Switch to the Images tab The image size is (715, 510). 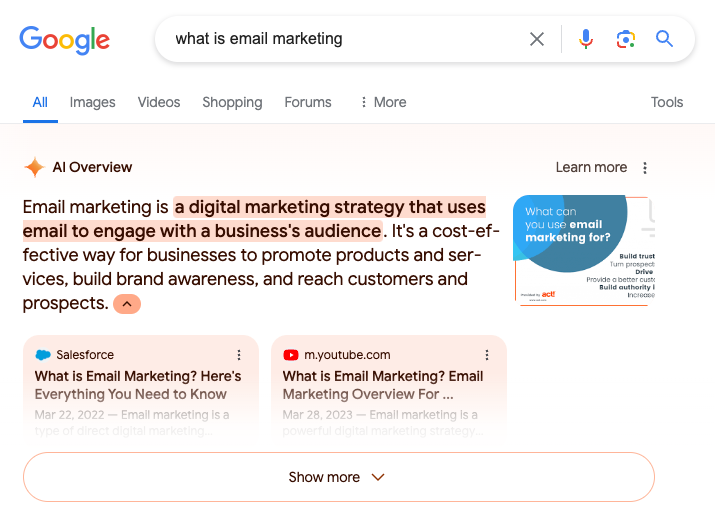click(x=92, y=102)
